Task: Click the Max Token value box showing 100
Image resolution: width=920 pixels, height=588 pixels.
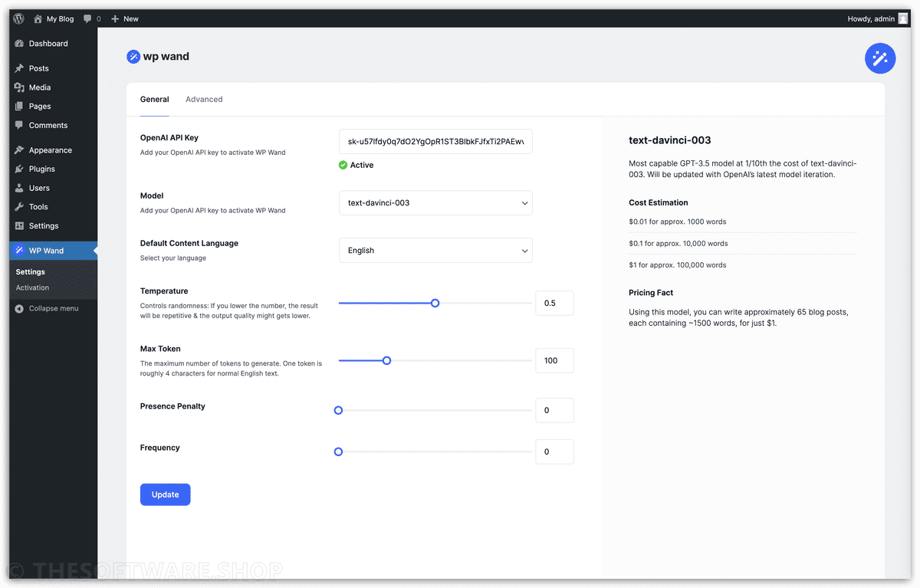Action: (554, 360)
